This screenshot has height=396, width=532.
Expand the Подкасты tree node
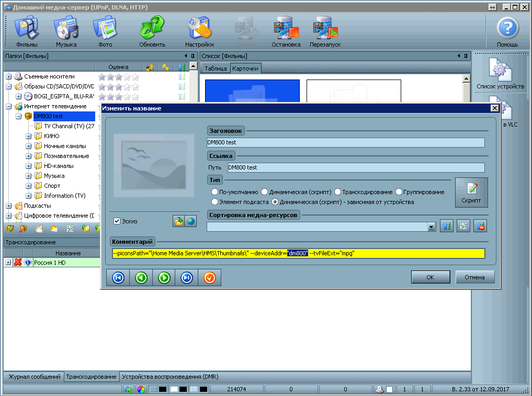[x=9, y=206]
